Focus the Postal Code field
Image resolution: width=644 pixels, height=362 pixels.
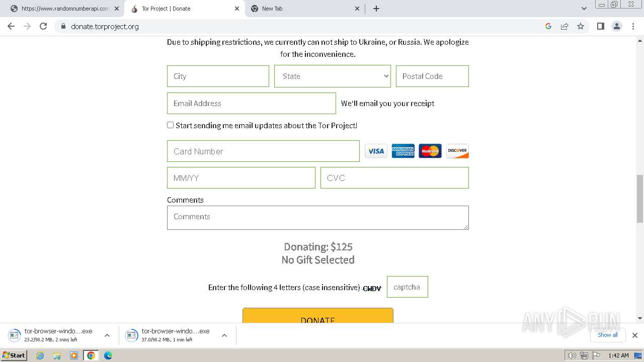[432, 76]
